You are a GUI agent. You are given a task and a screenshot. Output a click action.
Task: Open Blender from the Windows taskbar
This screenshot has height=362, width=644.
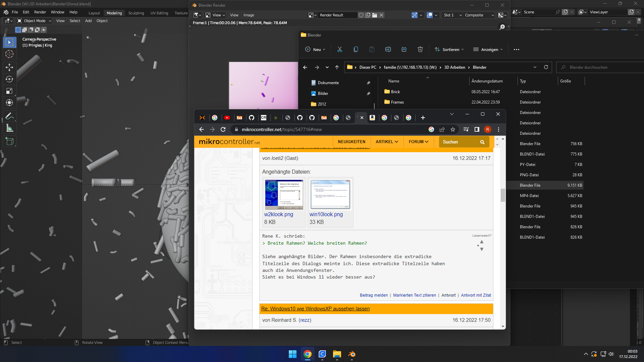352,354
